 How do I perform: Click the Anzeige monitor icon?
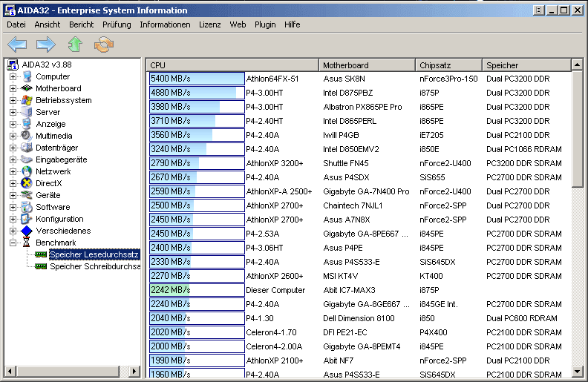27,124
